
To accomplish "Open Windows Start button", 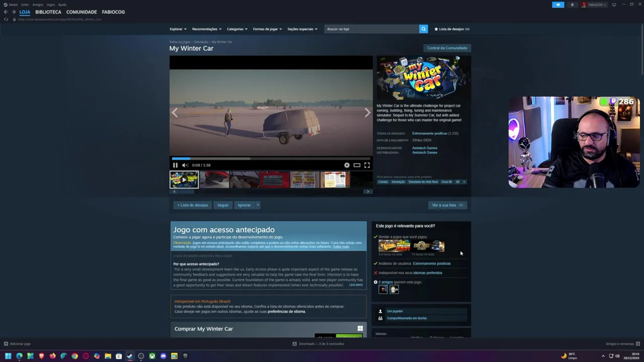I will (x=8, y=356).
